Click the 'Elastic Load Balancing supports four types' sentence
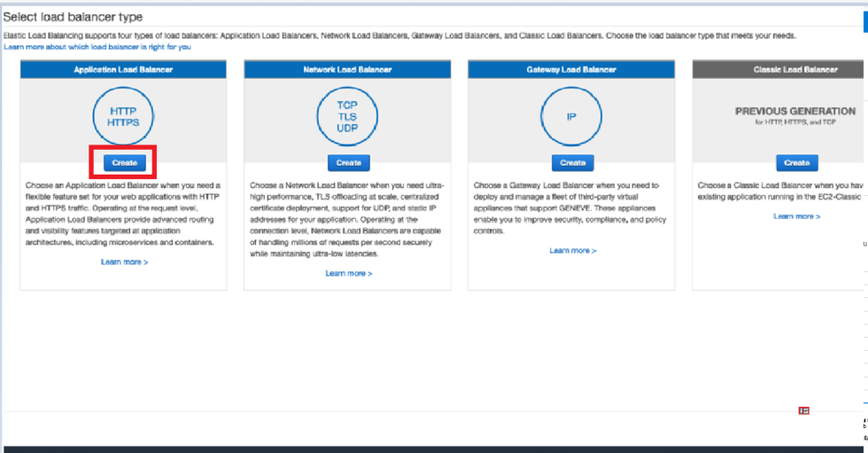 click(x=399, y=35)
